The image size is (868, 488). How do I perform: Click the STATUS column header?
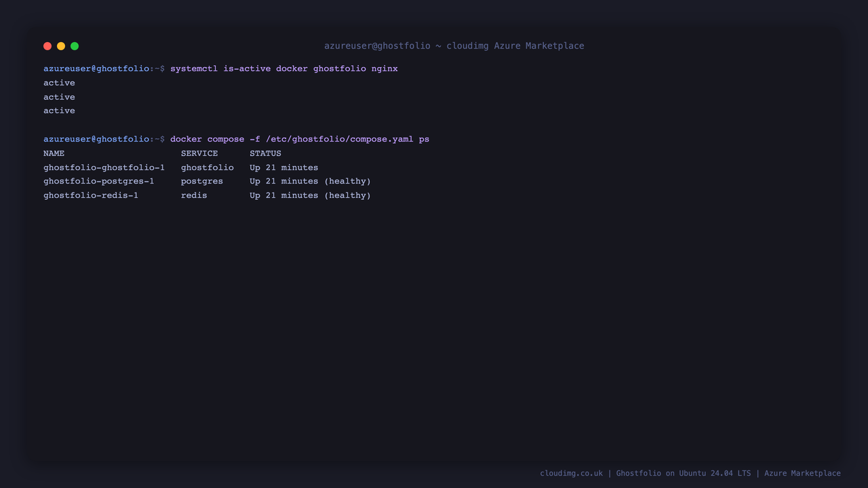pos(265,153)
